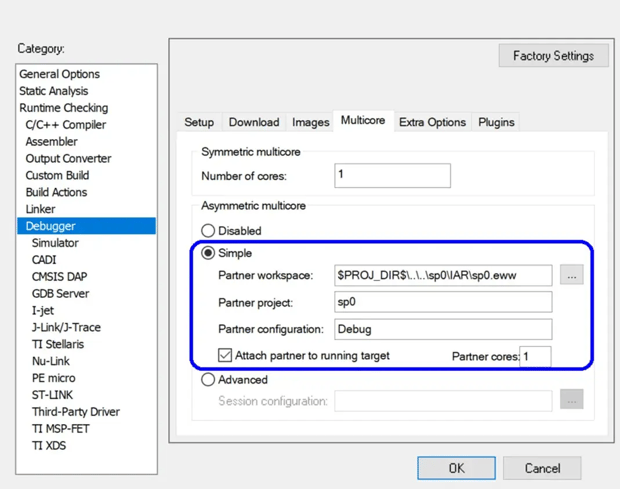Switch to the Setup tab
The height and width of the screenshot is (489, 620).
point(199,122)
